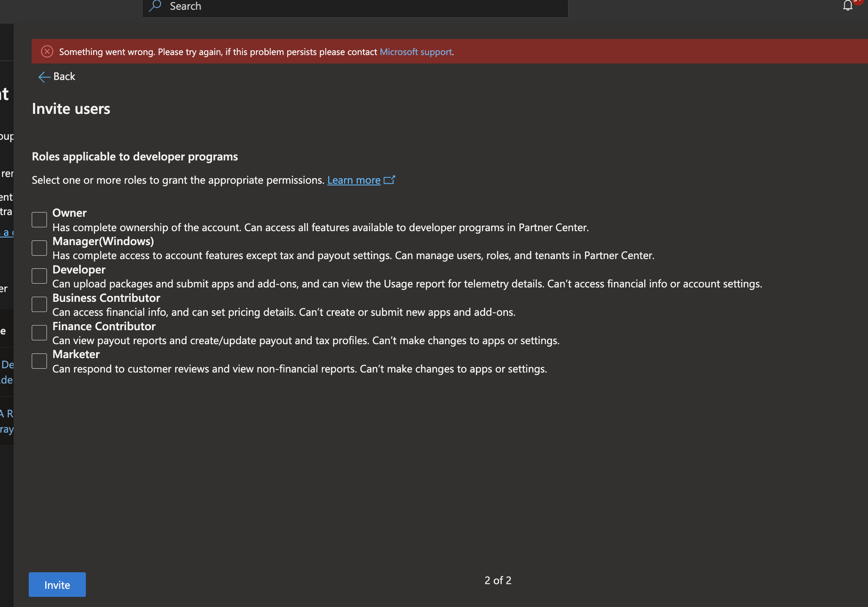The height and width of the screenshot is (607, 868).
Task: Enable the Manager(Windows) role checkbox
Action: pyautogui.click(x=39, y=248)
